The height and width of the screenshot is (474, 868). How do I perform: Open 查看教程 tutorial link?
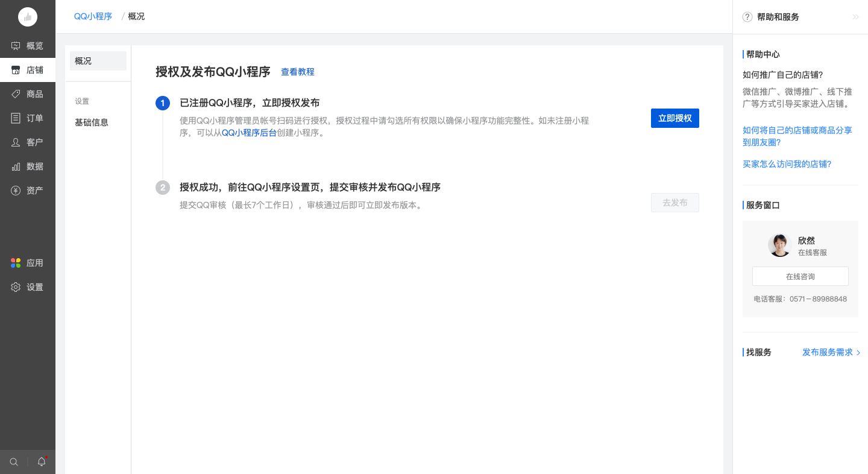[x=298, y=72]
